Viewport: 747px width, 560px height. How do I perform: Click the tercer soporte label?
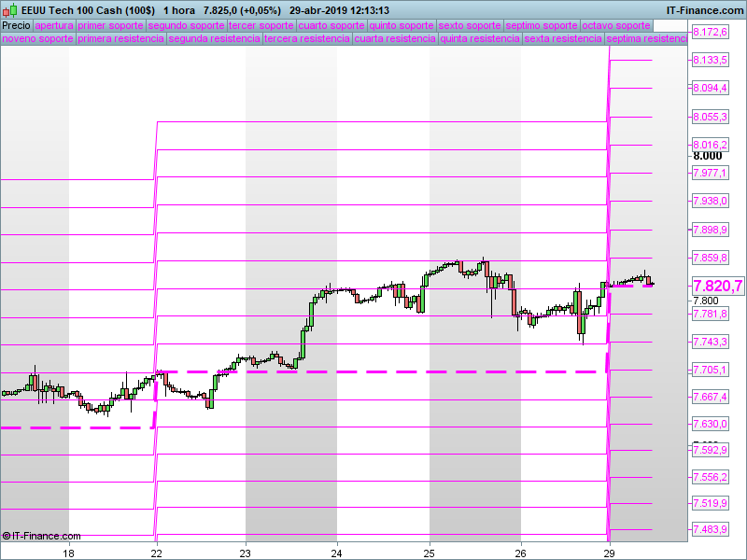tap(261, 25)
